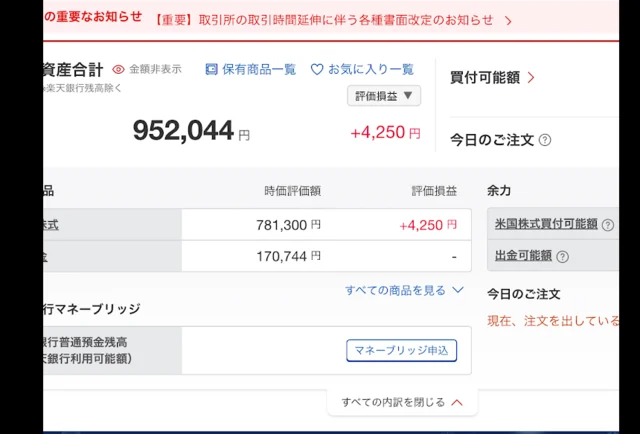
Task: Click arrow at end of important notice
Action: click(508, 20)
